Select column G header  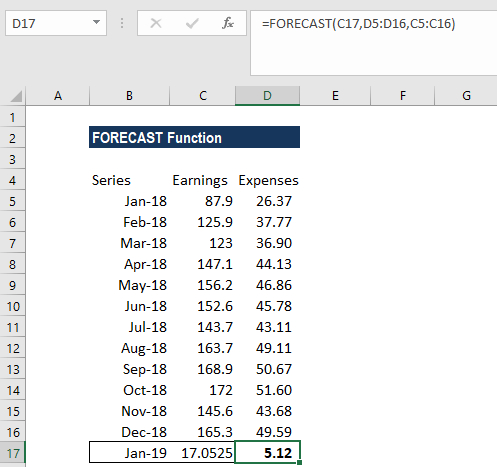466,96
